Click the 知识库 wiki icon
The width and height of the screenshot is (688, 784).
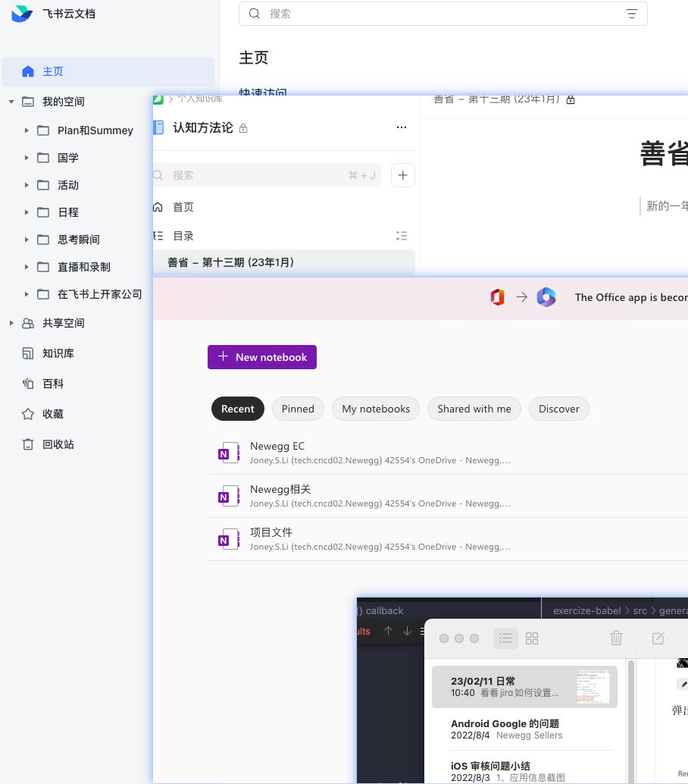(28, 353)
